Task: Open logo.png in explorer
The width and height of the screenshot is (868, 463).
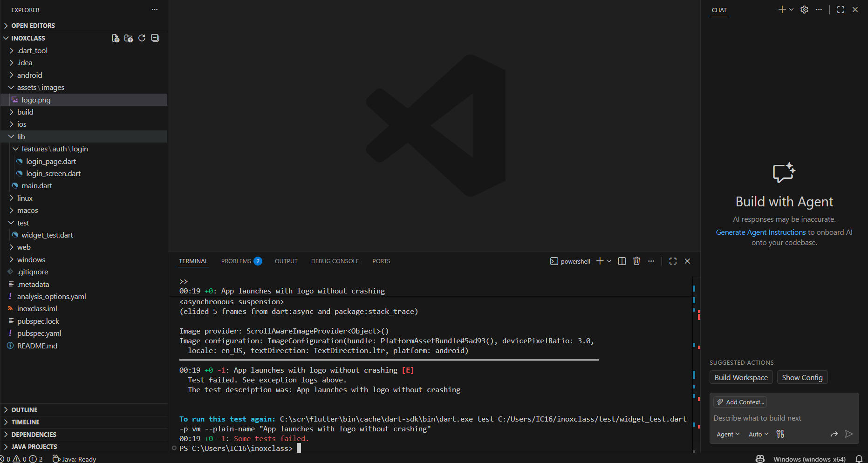Action: pos(84,100)
